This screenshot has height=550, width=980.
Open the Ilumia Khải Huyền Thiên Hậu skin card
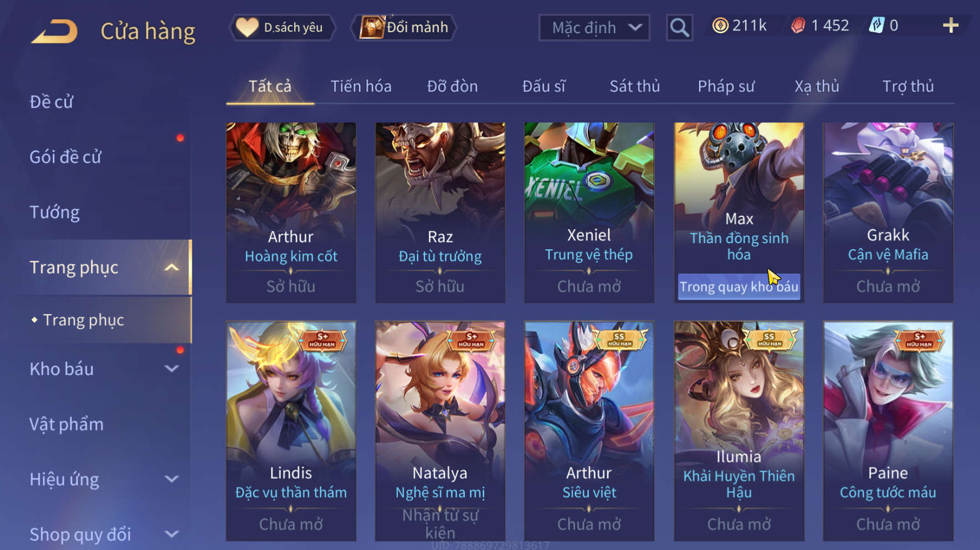point(739,431)
